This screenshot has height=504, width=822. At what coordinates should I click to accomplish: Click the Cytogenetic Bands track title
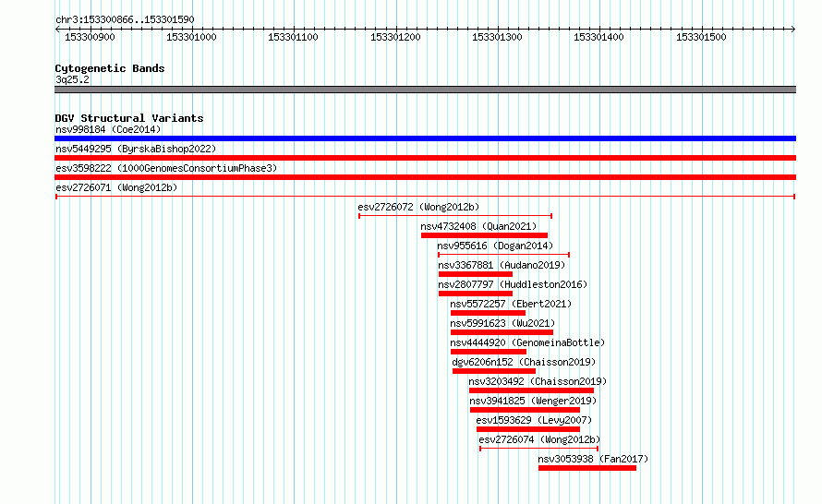click(x=110, y=68)
